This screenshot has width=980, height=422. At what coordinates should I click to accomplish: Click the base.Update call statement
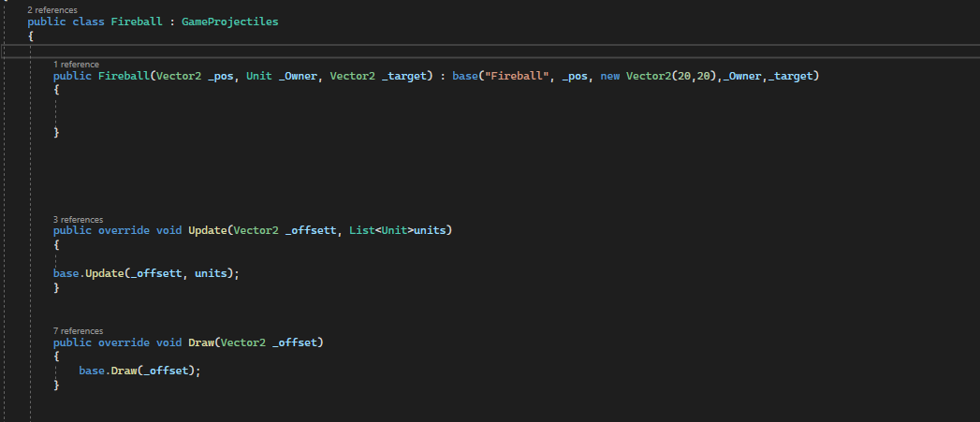coord(146,273)
